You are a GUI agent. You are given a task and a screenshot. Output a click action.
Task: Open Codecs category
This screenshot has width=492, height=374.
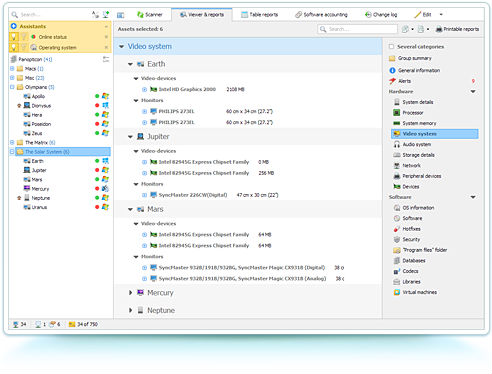406,271
